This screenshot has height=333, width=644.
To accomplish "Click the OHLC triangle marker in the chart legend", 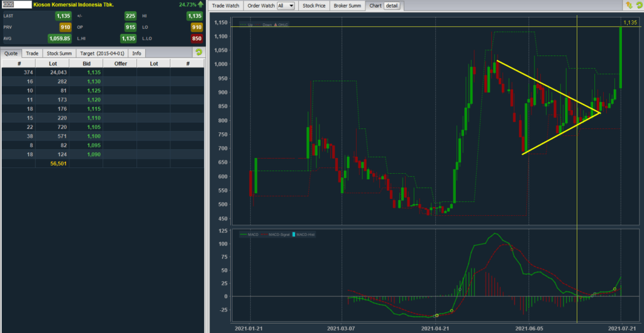I will pyautogui.click(x=275, y=25).
